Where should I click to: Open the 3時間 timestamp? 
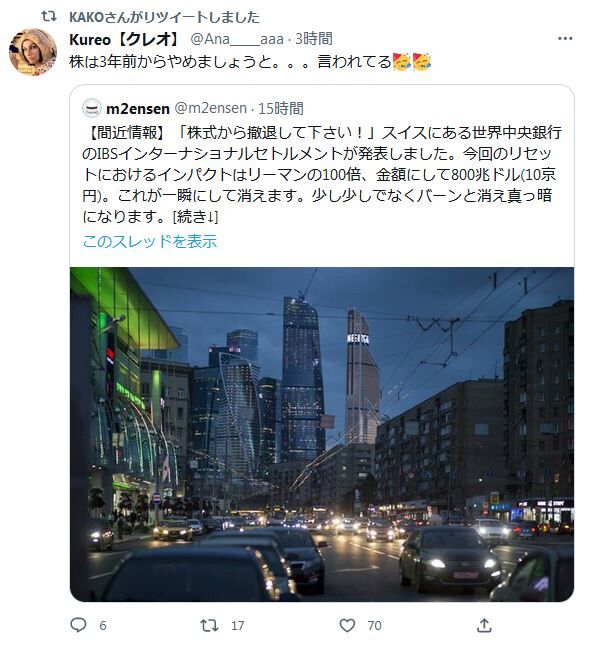coord(314,39)
